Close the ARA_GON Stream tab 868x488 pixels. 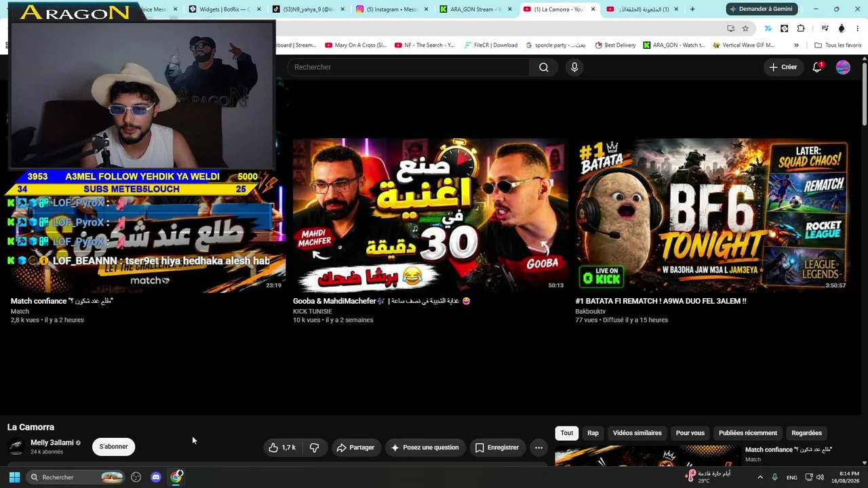click(510, 9)
